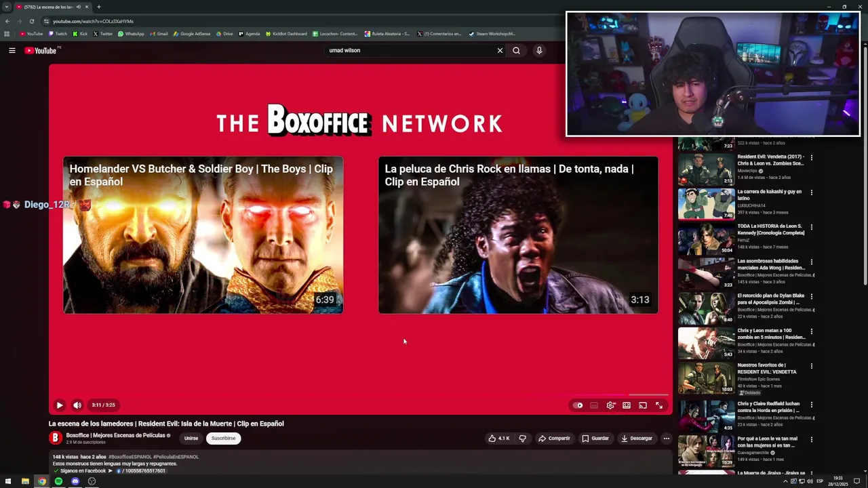Screen dimensions: 868x488
Task: Open Spotify from the taskbar
Action: 58,481
